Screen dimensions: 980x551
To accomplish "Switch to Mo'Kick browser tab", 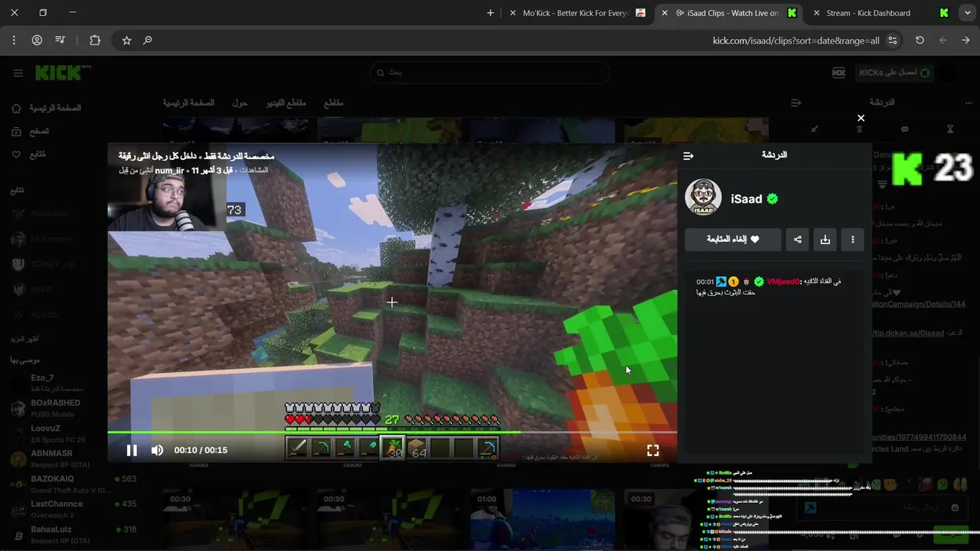I will [578, 13].
